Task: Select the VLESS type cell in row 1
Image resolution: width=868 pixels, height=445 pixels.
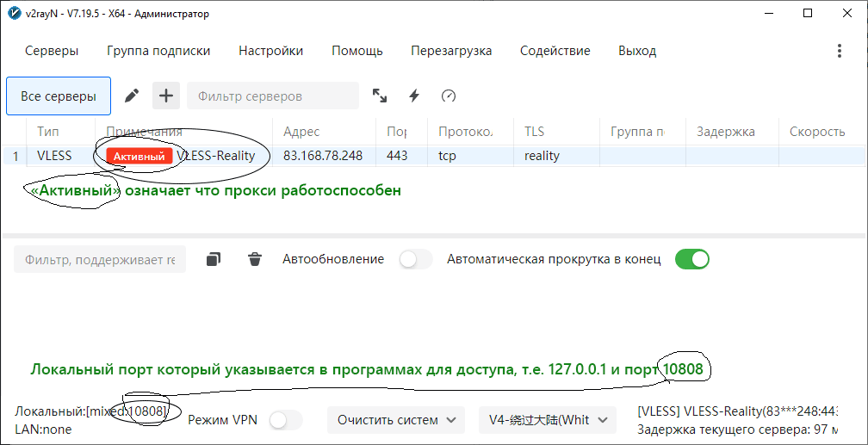Action: 54,156
